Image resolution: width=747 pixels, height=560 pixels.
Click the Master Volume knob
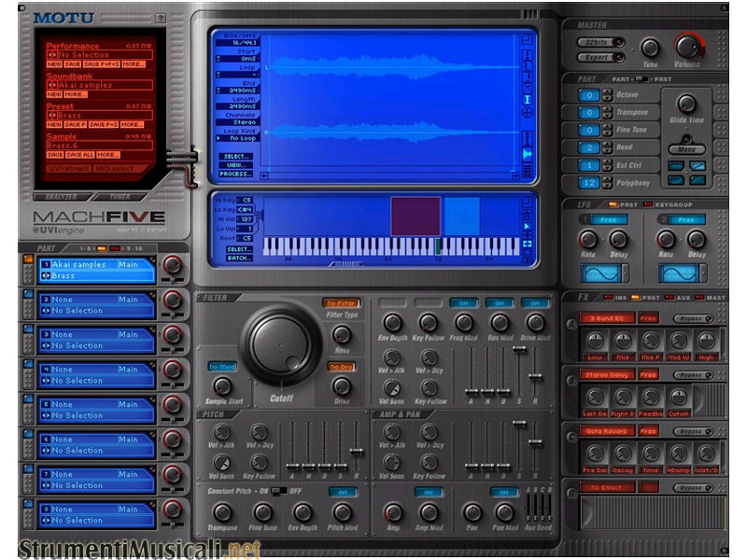point(688,46)
